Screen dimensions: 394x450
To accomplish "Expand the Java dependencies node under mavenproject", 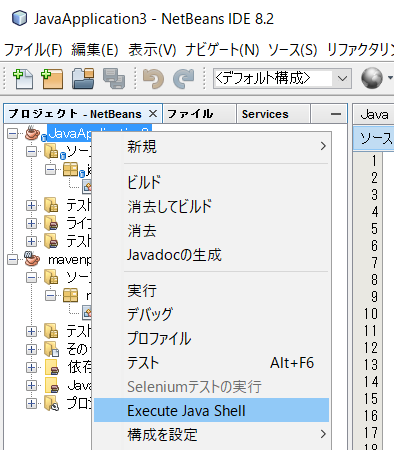I will [x=32, y=385].
